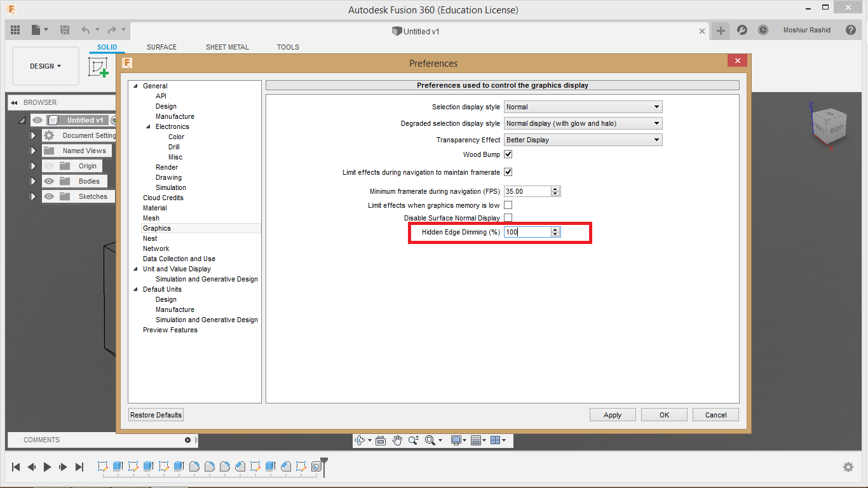The width and height of the screenshot is (868, 488).
Task: Hide the Bodies folder via eye icon
Action: click(49, 181)
